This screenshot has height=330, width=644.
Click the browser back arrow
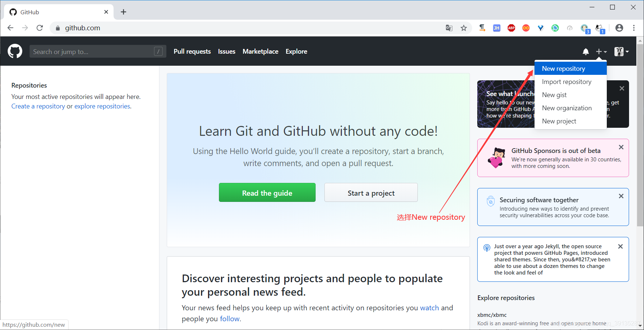10,28
